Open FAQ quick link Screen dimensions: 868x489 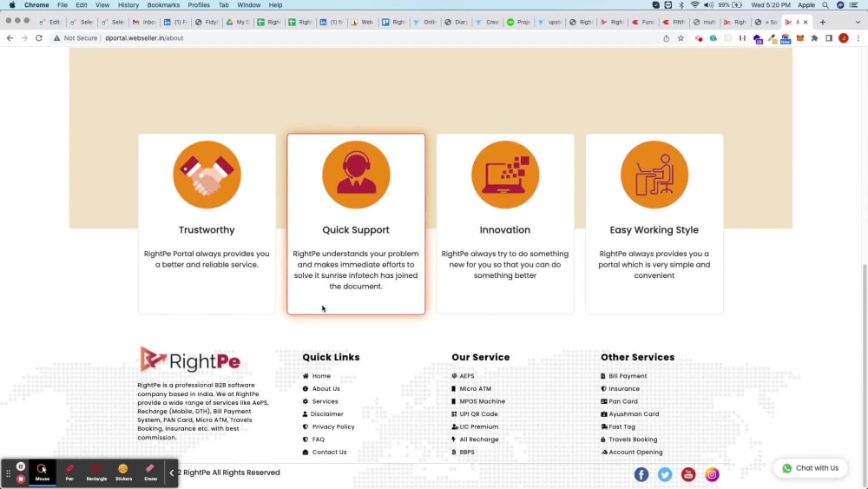tap(319, 439)
